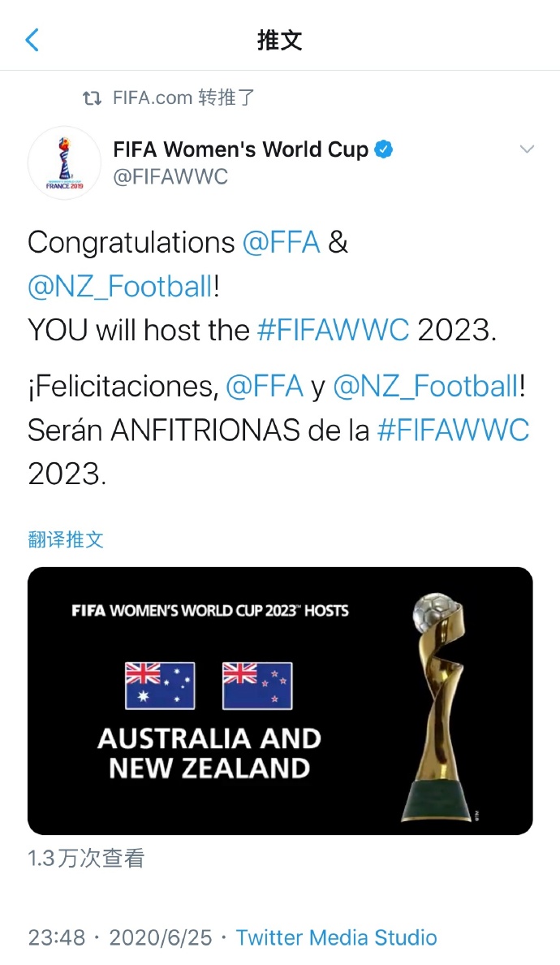Open Twitter Media Studio source link

(x=336, y=937)
